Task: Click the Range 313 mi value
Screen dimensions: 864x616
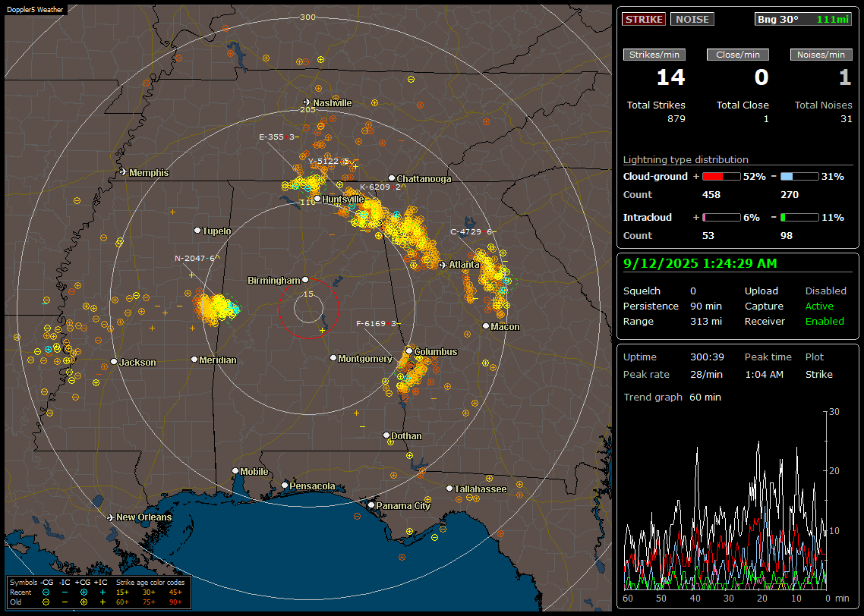Action: point(706,322)
